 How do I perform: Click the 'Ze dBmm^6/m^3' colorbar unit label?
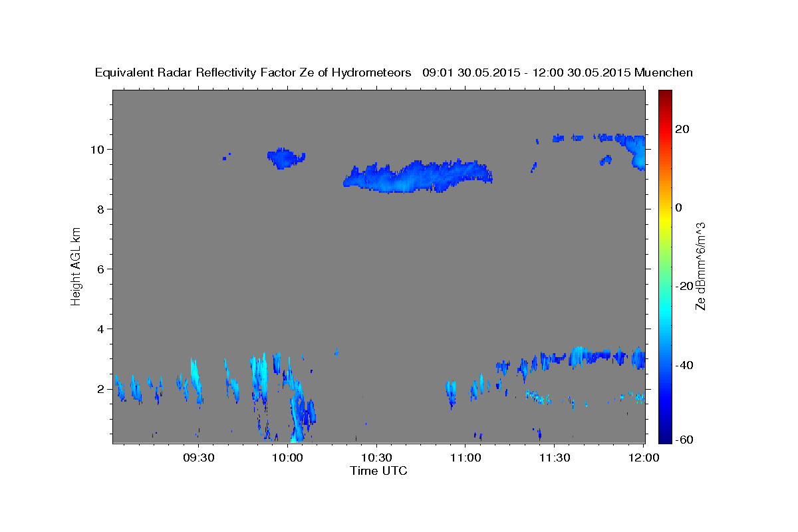point(700,266)
